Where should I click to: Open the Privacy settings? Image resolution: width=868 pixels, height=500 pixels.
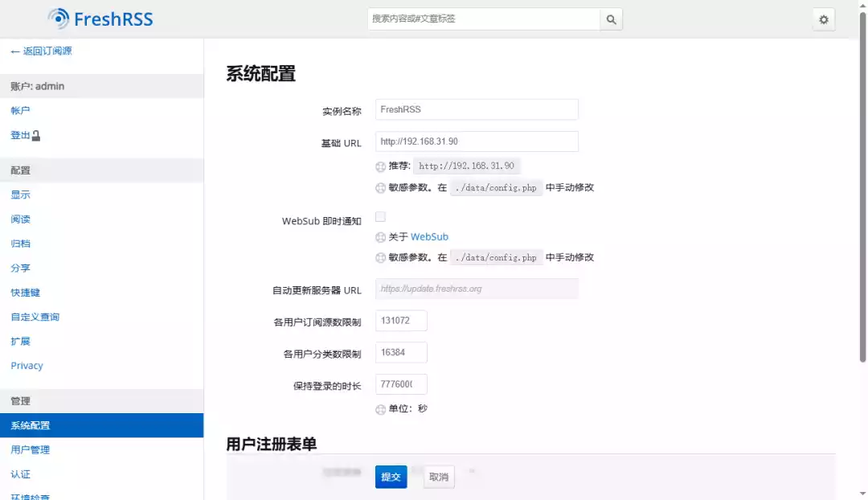pyautogui.click(x=27, y=365)
